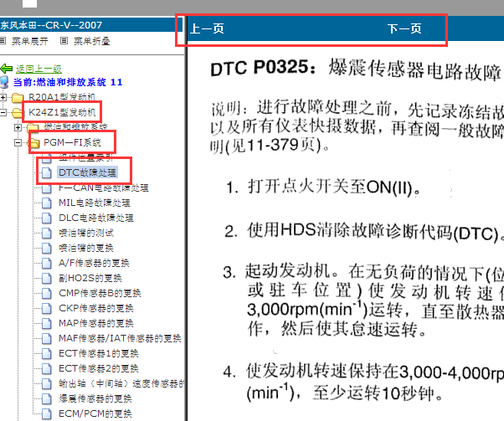504x421 pixels.
Task: Click DTC P0325 heading in document
Action: (356, 69)
